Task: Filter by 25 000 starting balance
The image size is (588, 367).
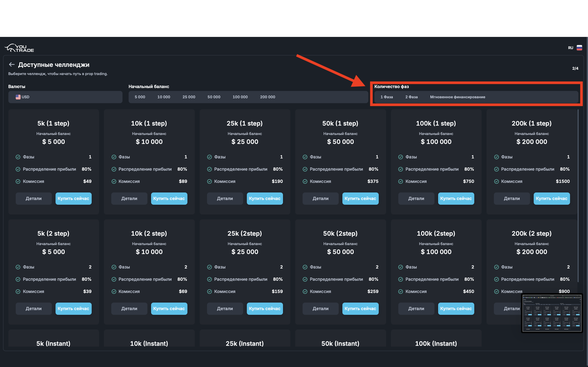Action: [189, 97]
